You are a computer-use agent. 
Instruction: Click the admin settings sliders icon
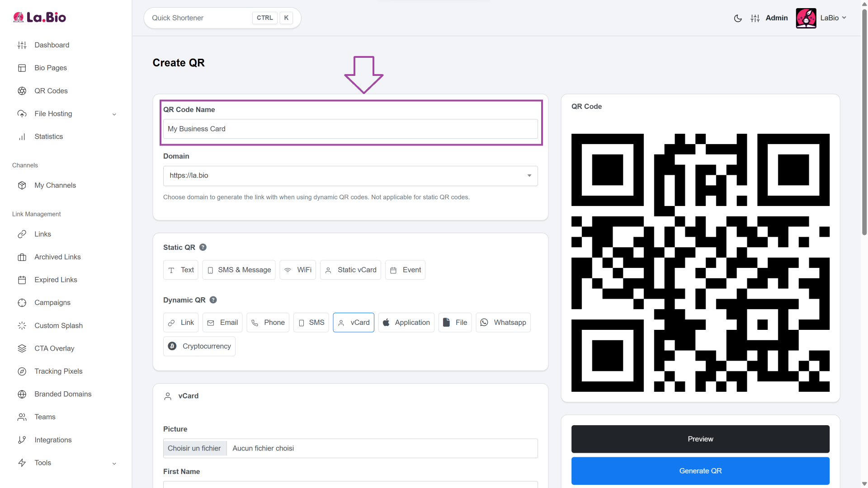755,18
